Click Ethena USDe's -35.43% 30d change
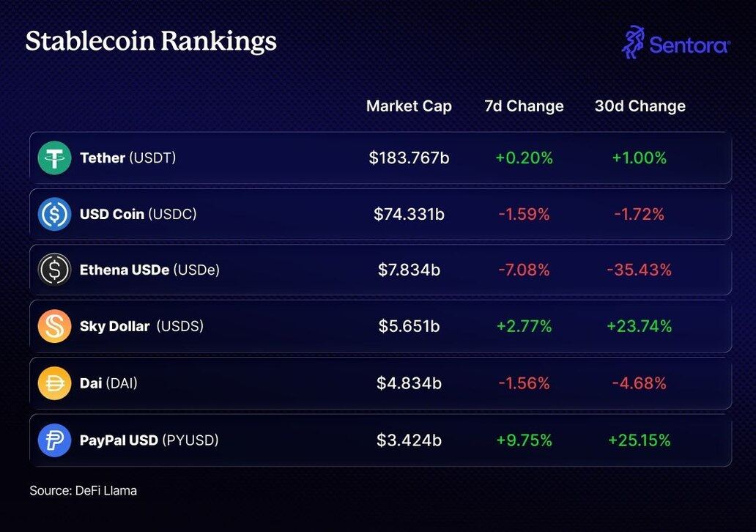 pyautogui.click(x=639, y=270)
